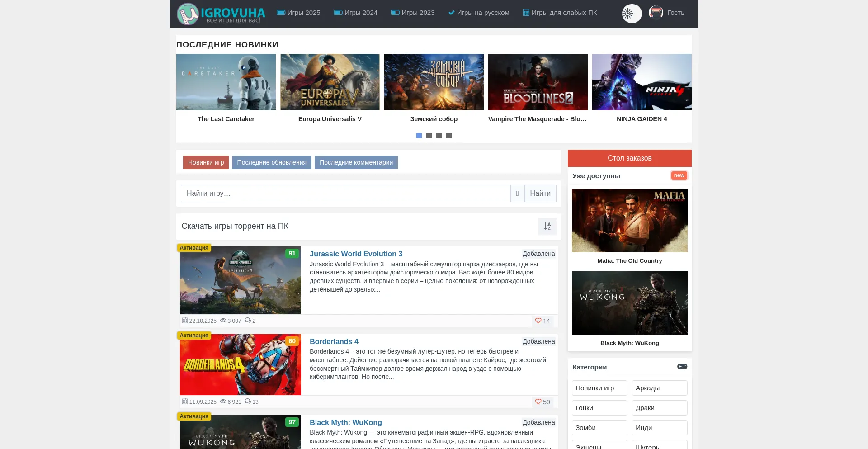Viewport: 868px width, 449px height.
Task: Click the Найти игру search input field
Action: click(345, 194)
